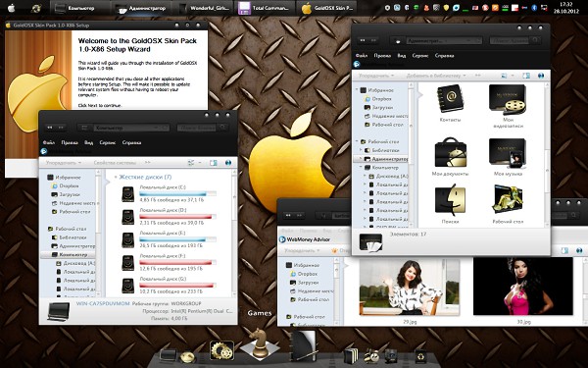Open the Моя музыка folder icon
The width and height of the screenshot is (588, 368).
[x=508, y=153]
